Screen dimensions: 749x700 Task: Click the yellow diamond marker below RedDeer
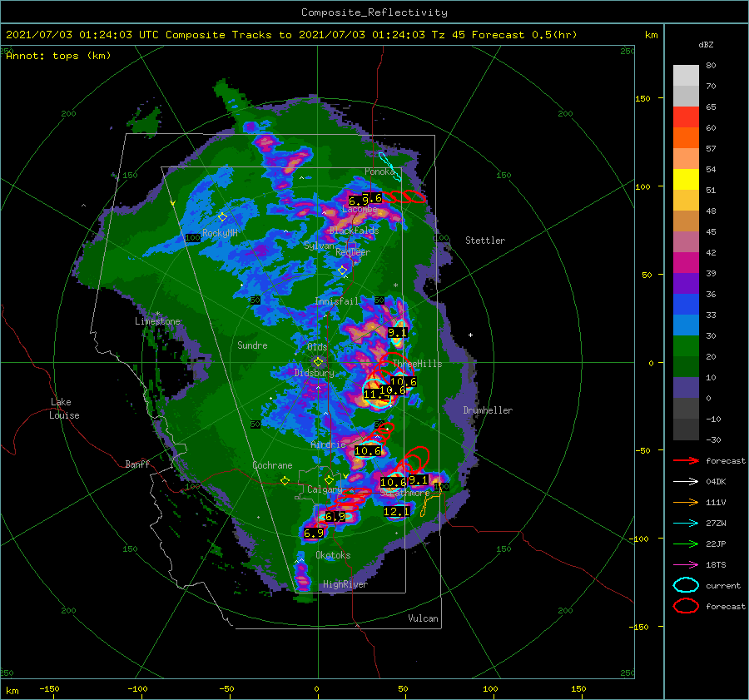pyautogui.click(x=343, y=271)
